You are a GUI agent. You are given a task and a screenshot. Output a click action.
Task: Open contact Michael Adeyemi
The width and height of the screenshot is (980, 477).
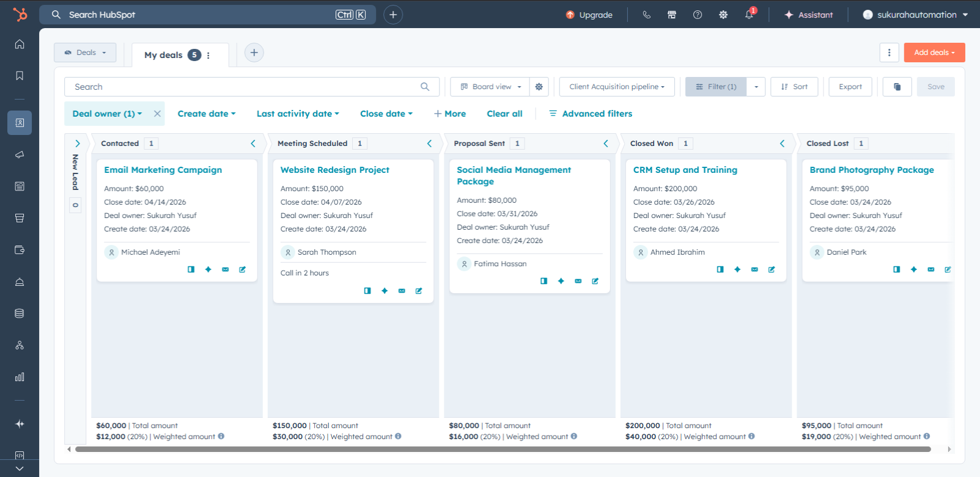150,252
